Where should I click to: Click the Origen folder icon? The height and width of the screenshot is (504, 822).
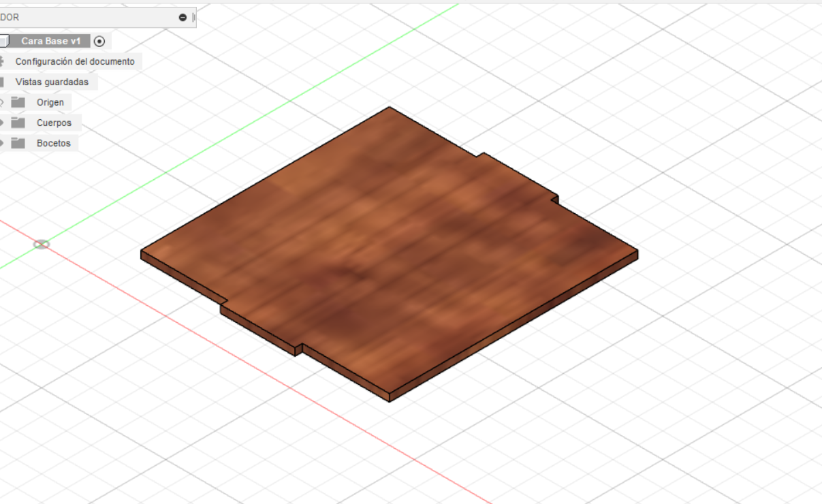(x=18, y=102)
